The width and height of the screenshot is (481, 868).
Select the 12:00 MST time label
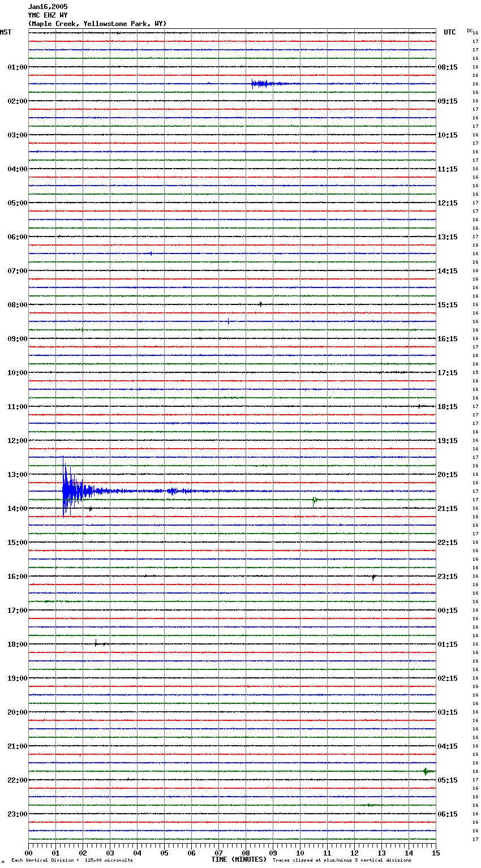click(x=18, y=441)
